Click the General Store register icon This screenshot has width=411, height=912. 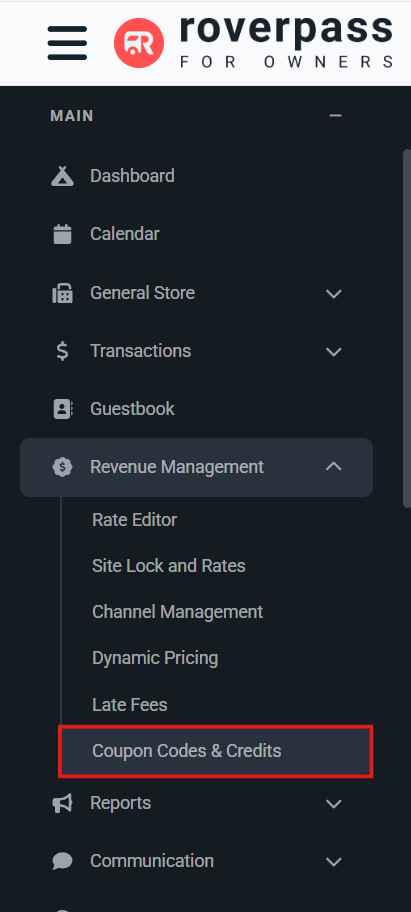coord(62,293)
